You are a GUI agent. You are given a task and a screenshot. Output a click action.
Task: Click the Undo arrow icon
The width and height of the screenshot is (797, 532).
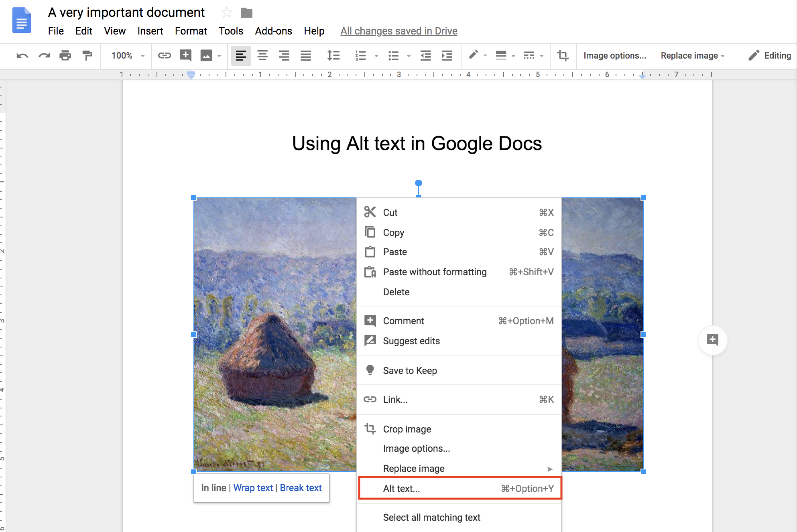pos(22,55)
